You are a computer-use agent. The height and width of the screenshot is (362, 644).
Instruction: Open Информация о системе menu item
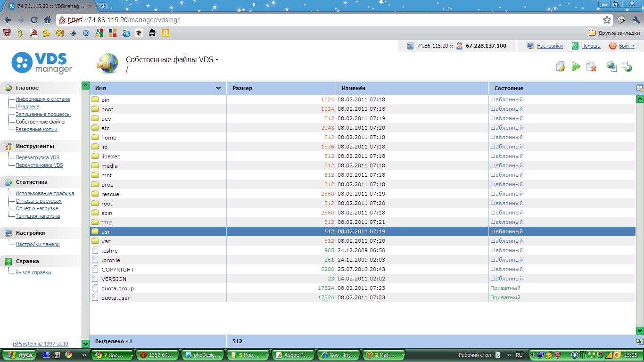(x=42, y=99)
